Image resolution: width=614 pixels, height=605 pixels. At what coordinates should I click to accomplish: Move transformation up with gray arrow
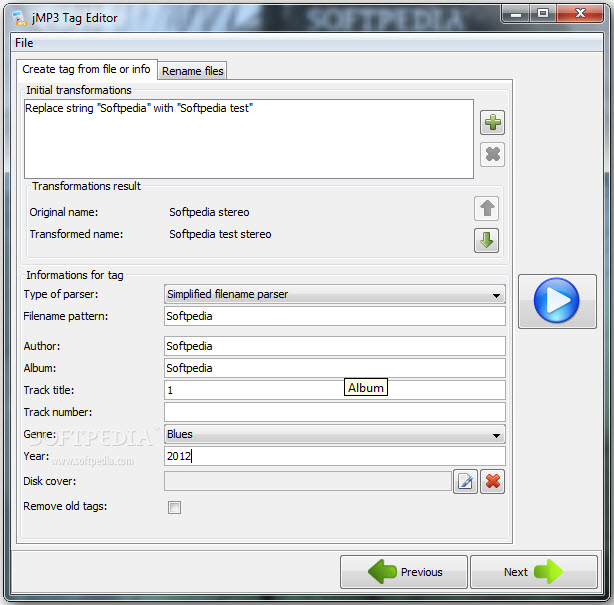pyautogui.click(x=486, y=208)
